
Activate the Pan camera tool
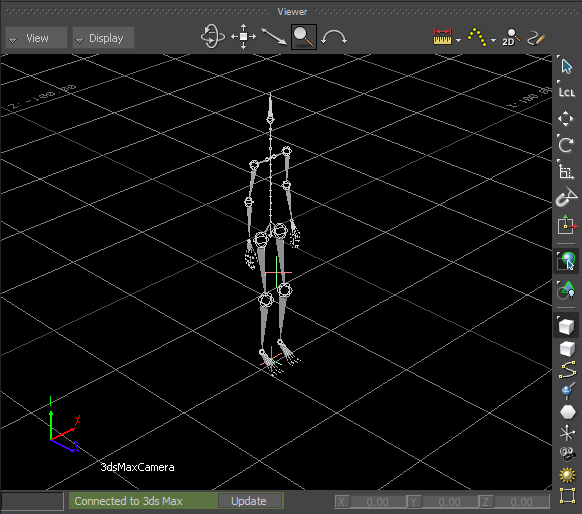tap(243, 37)
